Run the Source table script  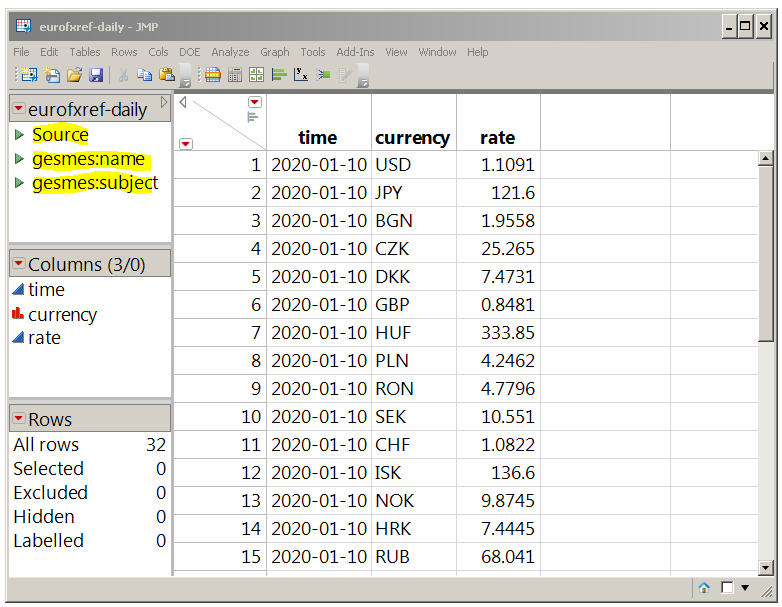[x=19, y=135]
